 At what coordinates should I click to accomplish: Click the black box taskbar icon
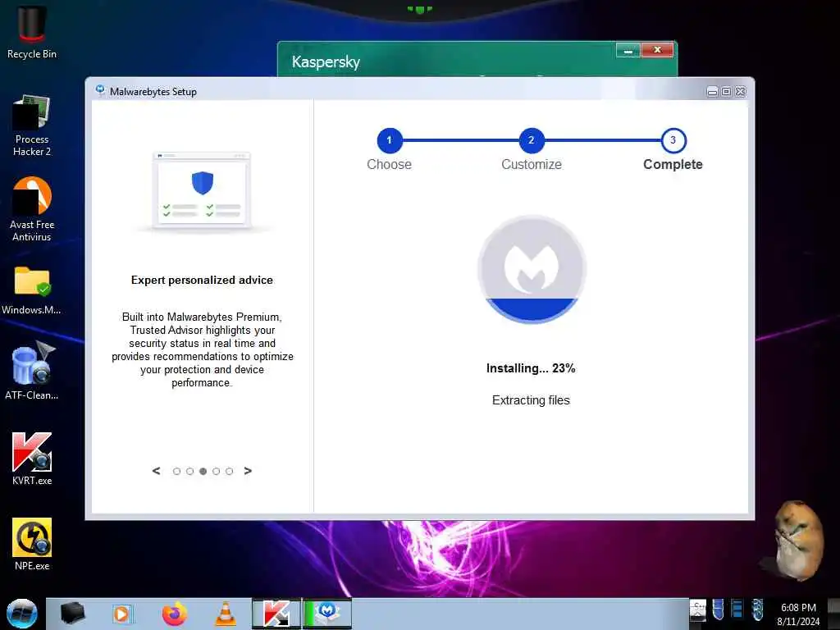[72, 614]
